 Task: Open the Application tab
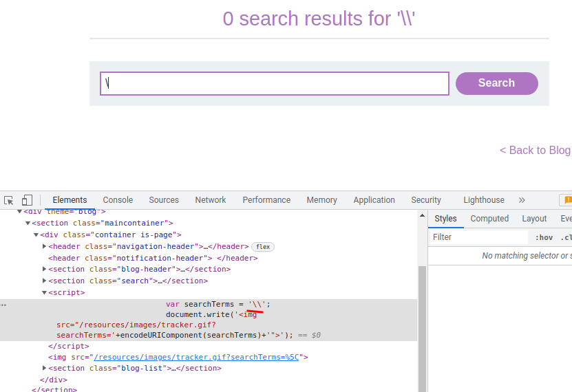[x=374, y=200]
